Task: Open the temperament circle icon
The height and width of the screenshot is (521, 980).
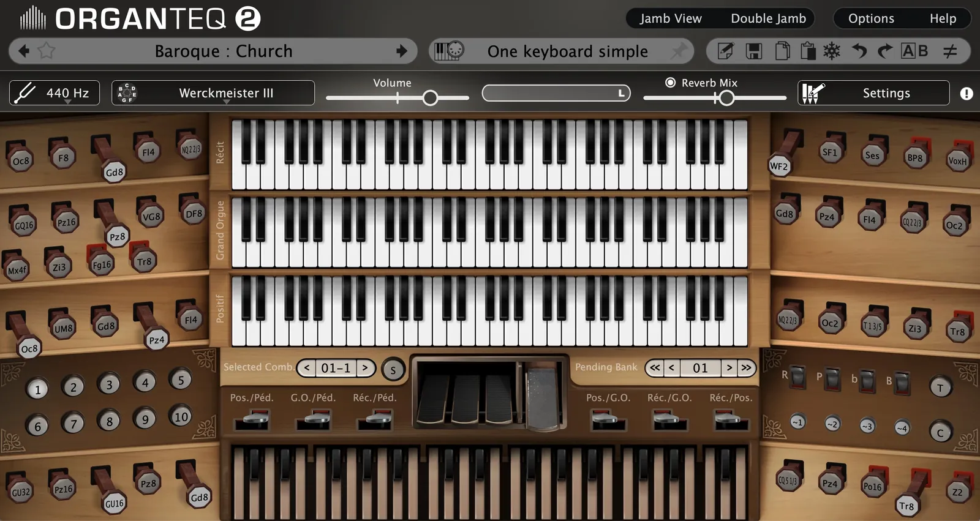Action: 127,93
